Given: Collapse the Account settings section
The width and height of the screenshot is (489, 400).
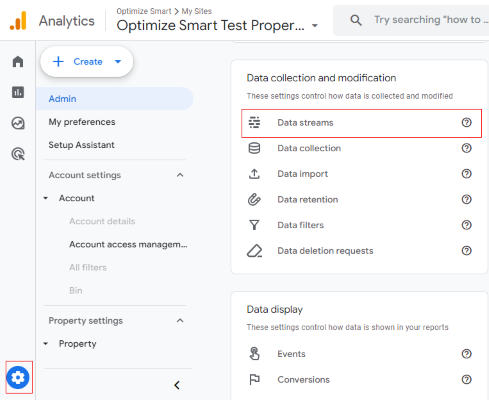Looking at the screenshot, I should (180, 175).
